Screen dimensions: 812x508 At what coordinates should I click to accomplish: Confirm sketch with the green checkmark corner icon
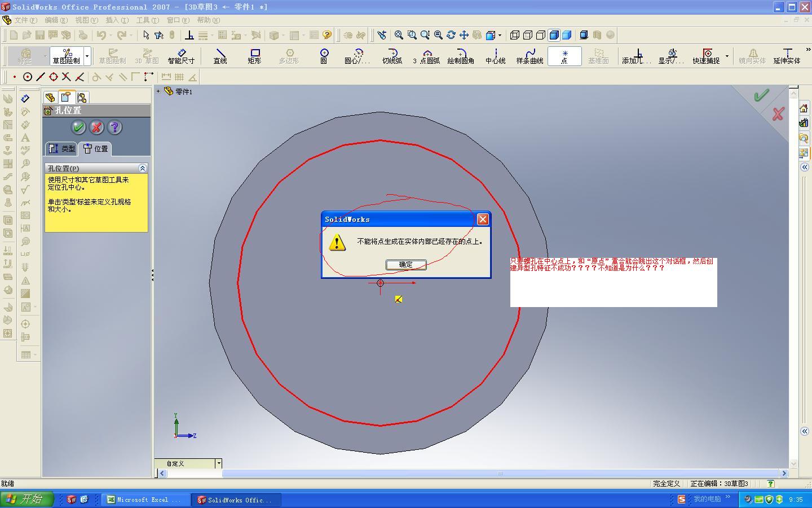761,95
